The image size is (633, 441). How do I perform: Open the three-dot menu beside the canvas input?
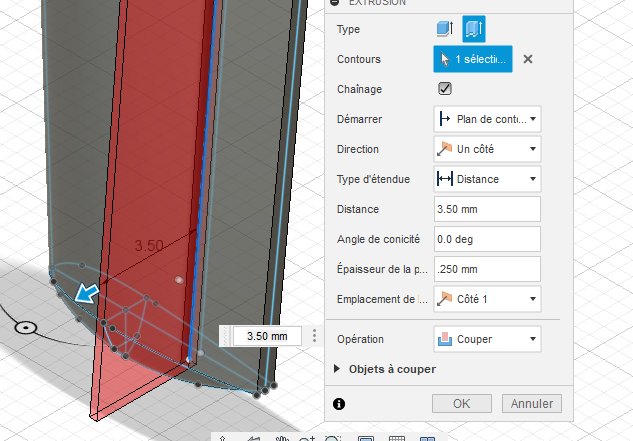[x=314, y=336]
